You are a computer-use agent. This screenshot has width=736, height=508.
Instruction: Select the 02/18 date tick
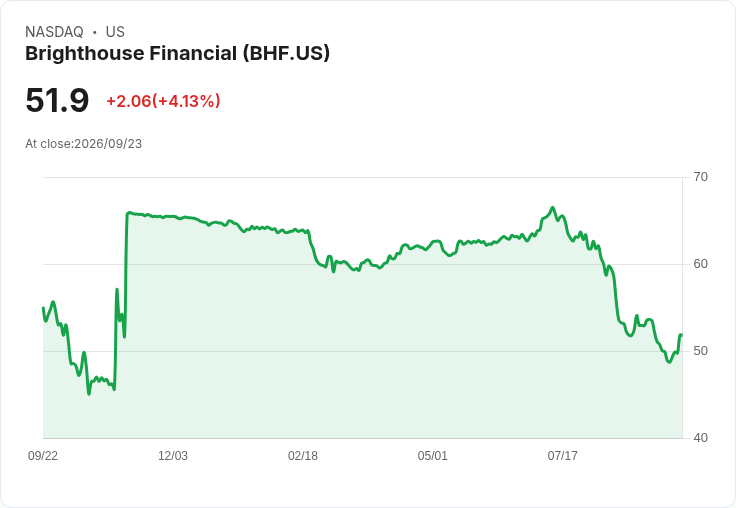(x=303, y=456)
